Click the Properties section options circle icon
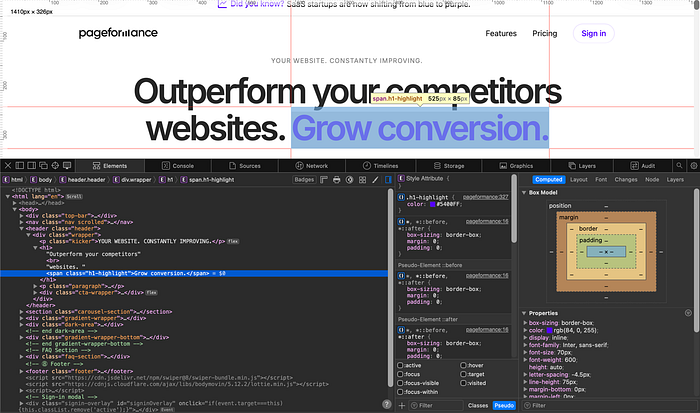Viewport: 700px width, 413px height. 688,313
